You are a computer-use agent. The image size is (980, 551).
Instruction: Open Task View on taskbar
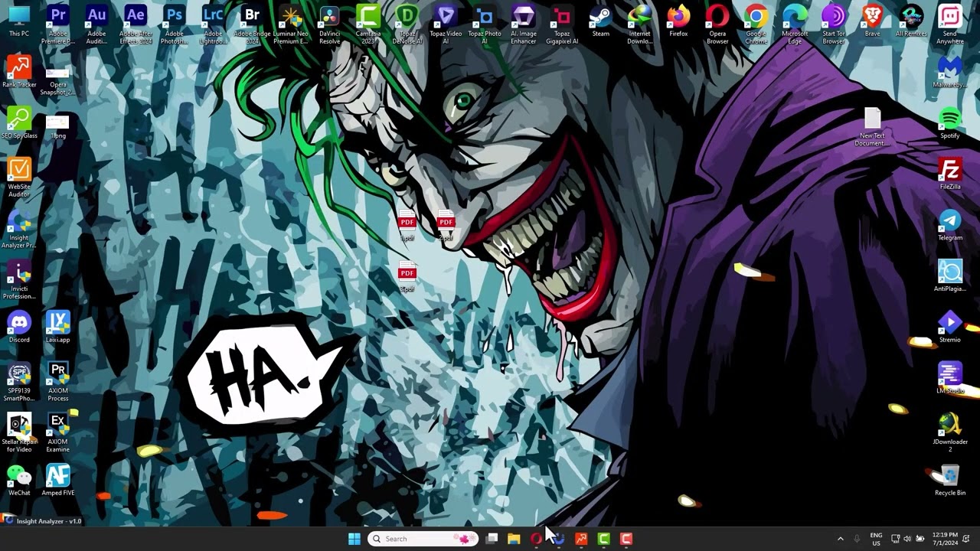(492, 539)
